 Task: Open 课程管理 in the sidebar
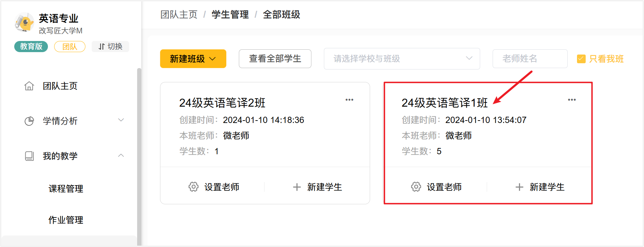click(66, 189)
